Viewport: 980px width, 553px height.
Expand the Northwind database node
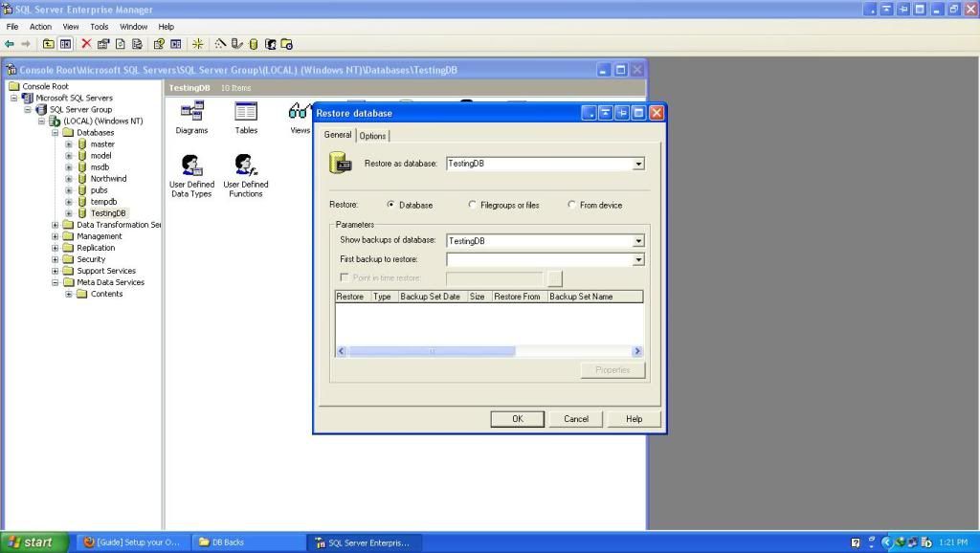tap(69, 179)
